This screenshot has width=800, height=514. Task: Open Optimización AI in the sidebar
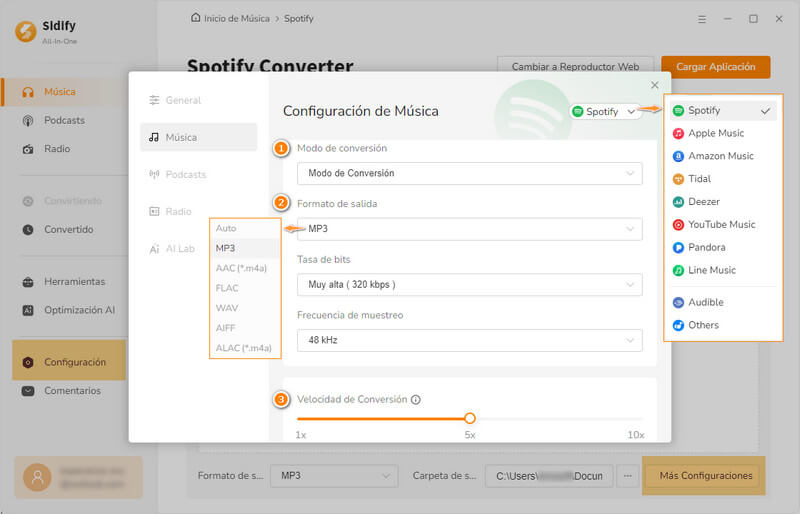(x=79, y=310)
